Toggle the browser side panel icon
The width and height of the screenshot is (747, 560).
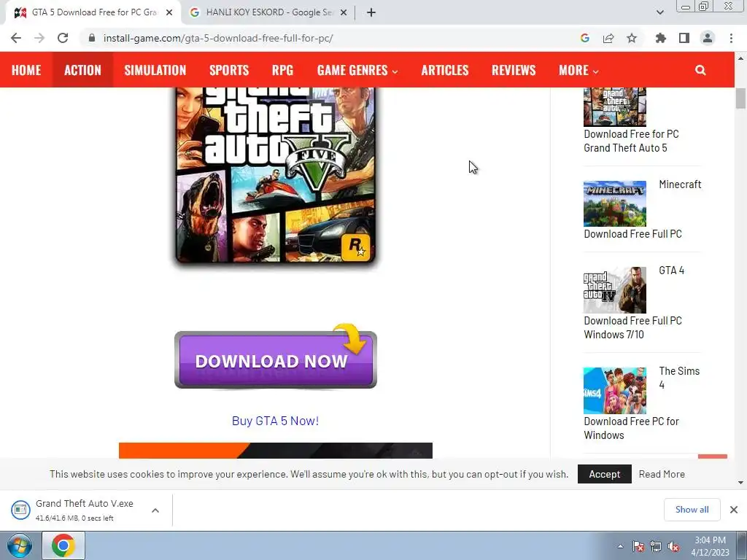[x=684, y=38]
